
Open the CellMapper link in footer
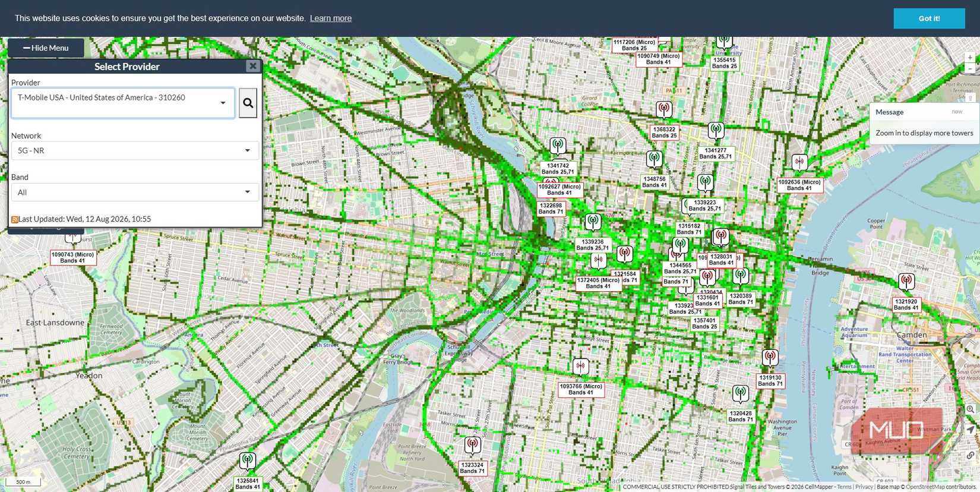click(x=819, y=487)
